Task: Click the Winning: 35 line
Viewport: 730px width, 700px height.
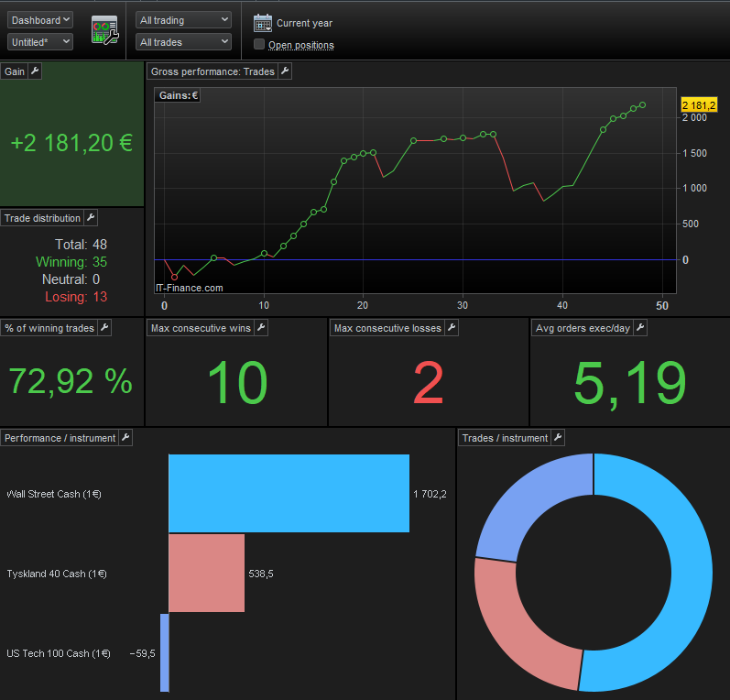Action: click(71, 261)
